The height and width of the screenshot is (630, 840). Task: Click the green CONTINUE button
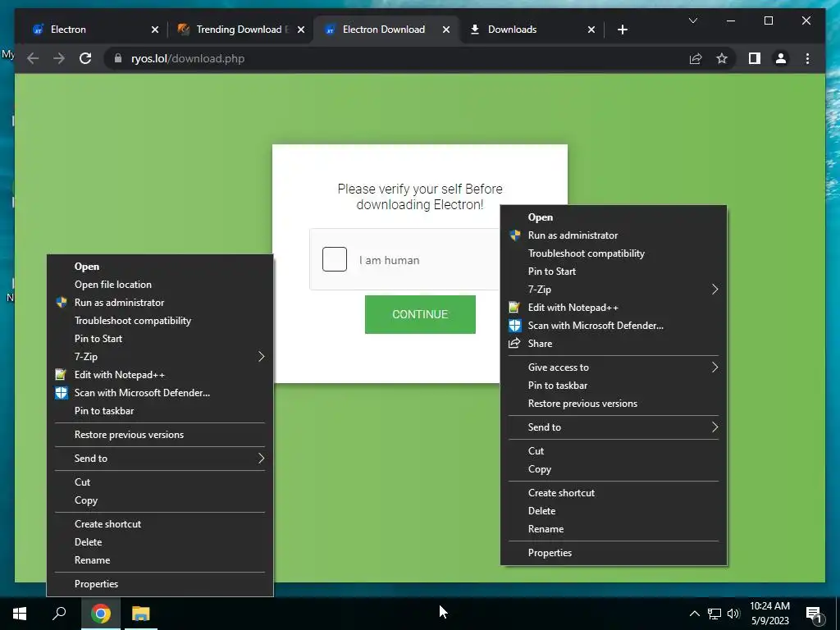pos(420,314)
